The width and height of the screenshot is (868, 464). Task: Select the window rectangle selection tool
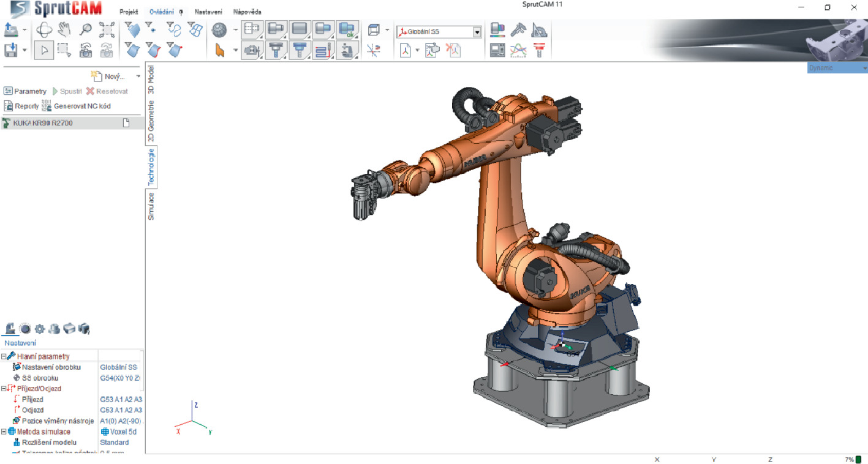pyautogui.click(x=64, y=50)
